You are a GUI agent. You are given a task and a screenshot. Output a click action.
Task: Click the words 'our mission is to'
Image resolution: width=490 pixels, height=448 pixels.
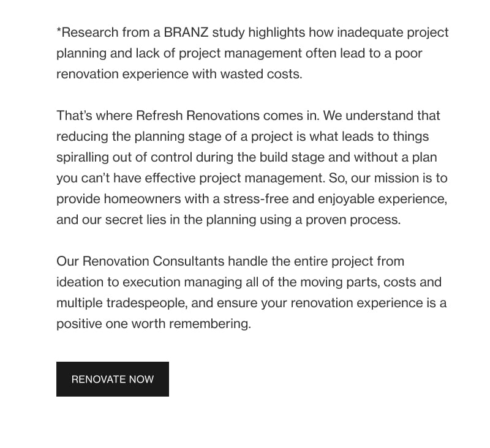pos(399,178)
